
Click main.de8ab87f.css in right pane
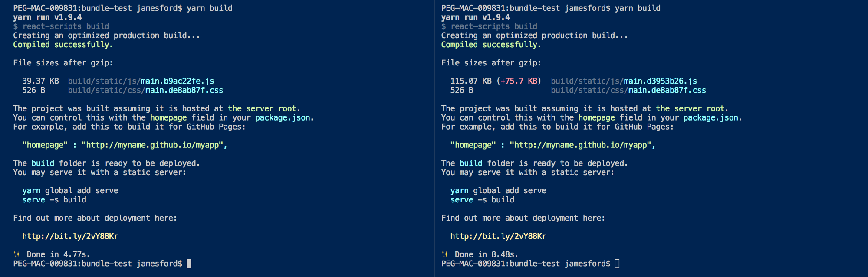coord(667,90)
